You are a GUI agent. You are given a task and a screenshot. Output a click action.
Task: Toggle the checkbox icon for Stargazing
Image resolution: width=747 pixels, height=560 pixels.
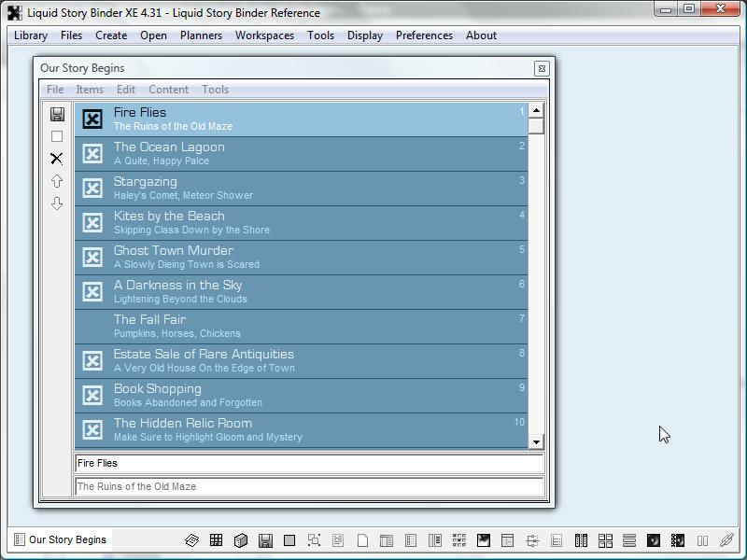coord(92,189)
